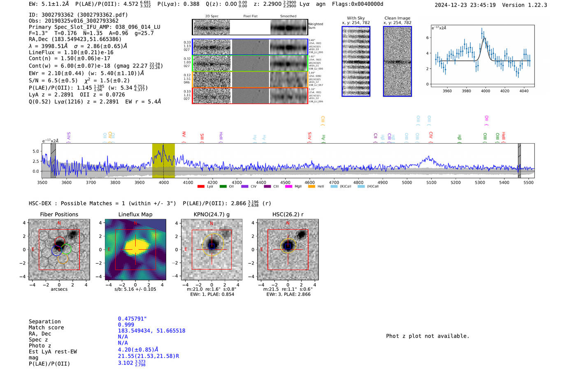Click the orange HeII legend swatch
This screenshot has height=392, width=576.
tap(311, 187)
